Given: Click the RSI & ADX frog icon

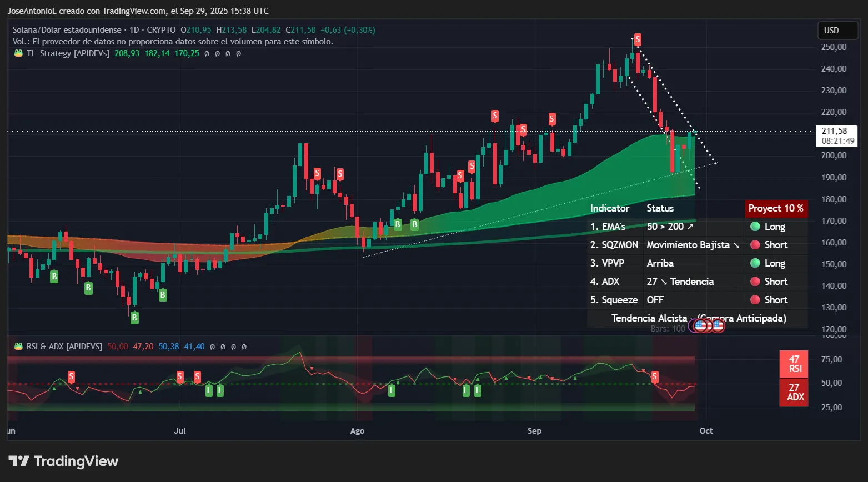Looking at the screenshot, I should click(19, 346).
